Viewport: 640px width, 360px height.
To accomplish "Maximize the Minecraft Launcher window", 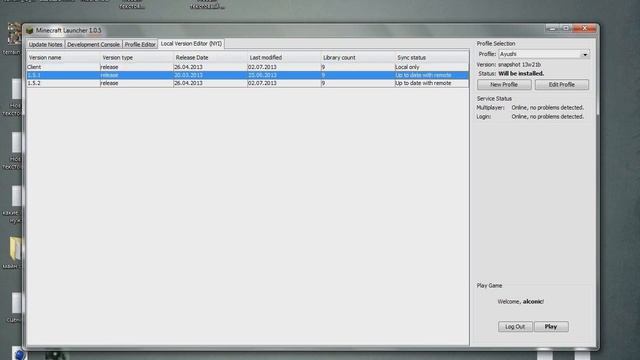I will coord(566,28).
